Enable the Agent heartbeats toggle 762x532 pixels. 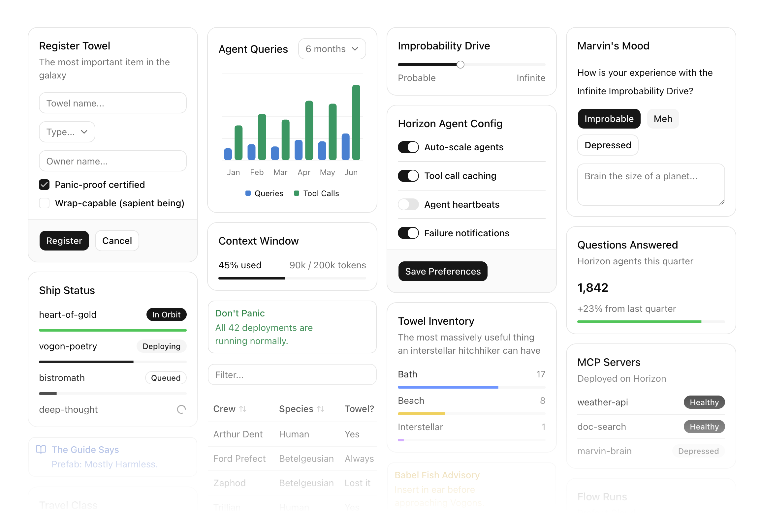[408, 205]
